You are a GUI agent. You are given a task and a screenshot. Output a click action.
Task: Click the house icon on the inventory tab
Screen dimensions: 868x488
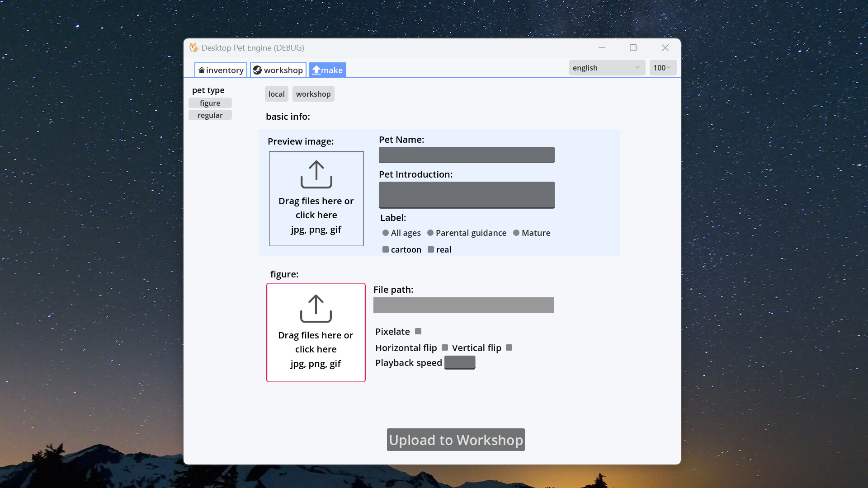click(203, 70)
